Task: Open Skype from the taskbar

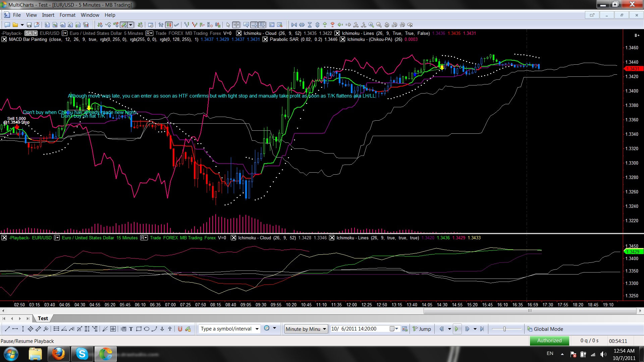Action: coord(82,354)
